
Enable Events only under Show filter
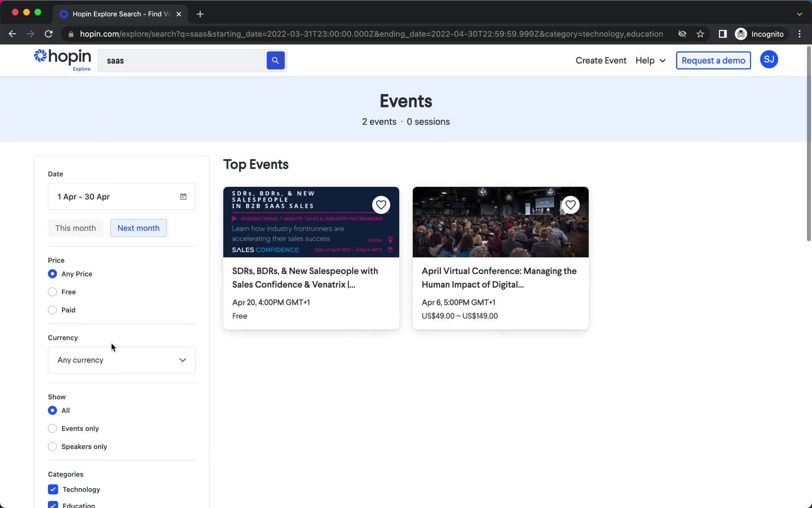click(x=52, y=428)
